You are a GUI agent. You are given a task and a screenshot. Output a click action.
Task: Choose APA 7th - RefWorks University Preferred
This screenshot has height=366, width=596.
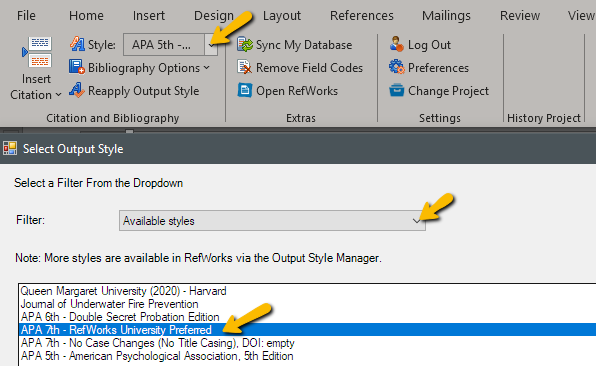(x=116, y=330)
